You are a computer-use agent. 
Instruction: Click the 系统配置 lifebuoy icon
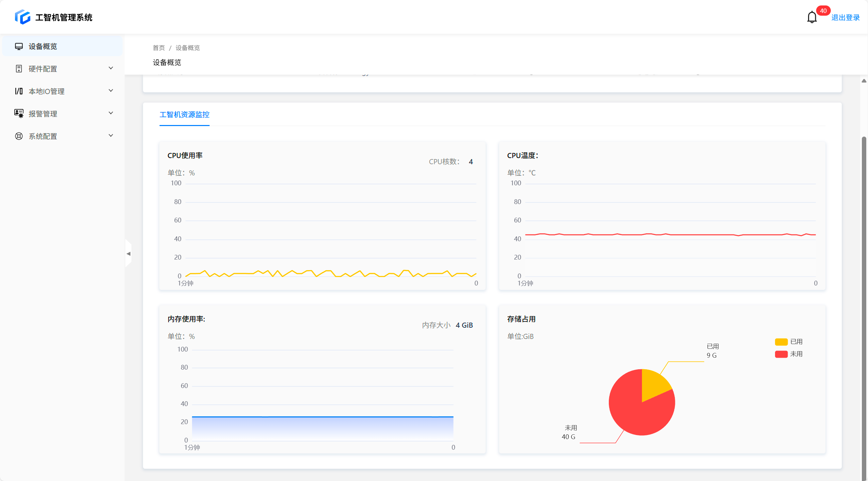(19, 136)
